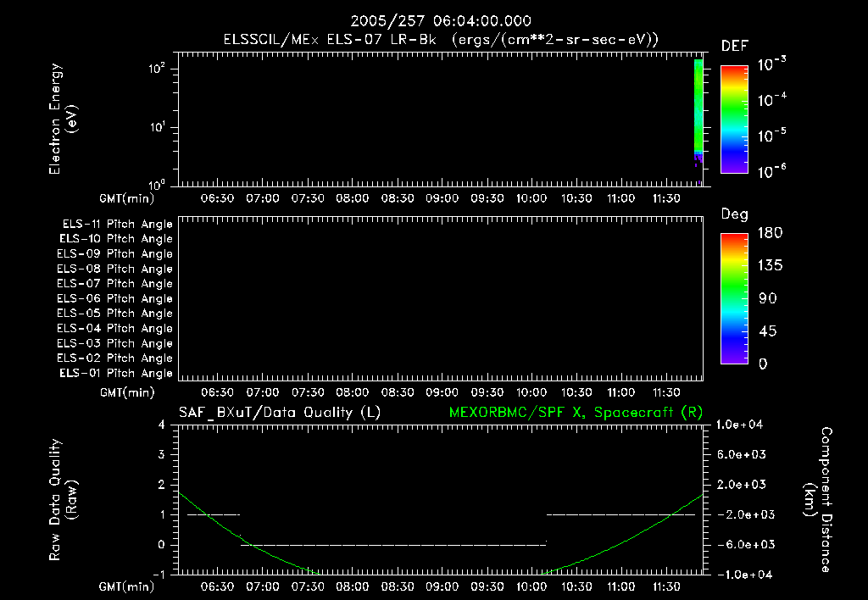Click the Deg legend title
The width and height of the screenshot is (868, 600).
735,214
